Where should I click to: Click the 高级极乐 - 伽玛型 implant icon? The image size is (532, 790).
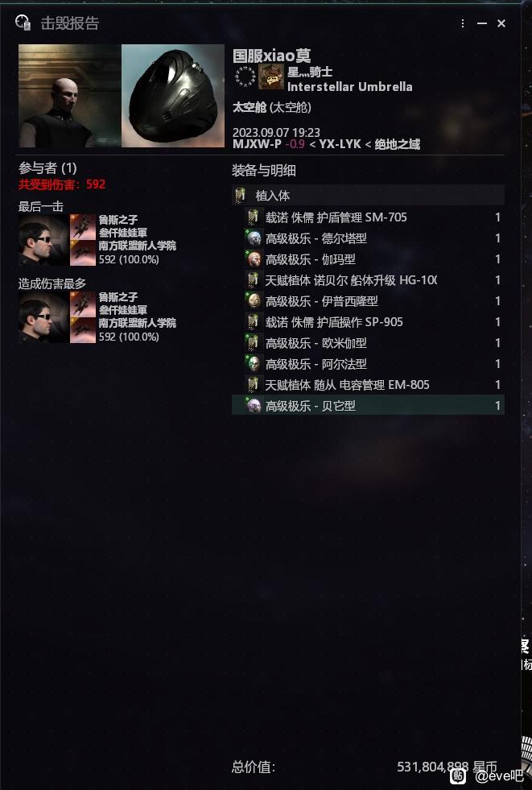click(254, 259)
